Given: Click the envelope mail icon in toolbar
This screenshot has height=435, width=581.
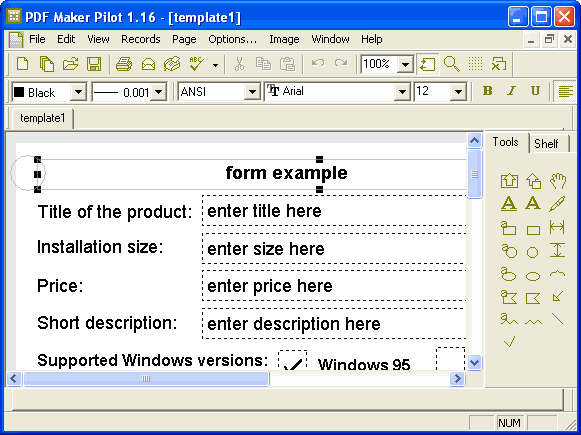Looking at the screenshot, I should (148, 64).
